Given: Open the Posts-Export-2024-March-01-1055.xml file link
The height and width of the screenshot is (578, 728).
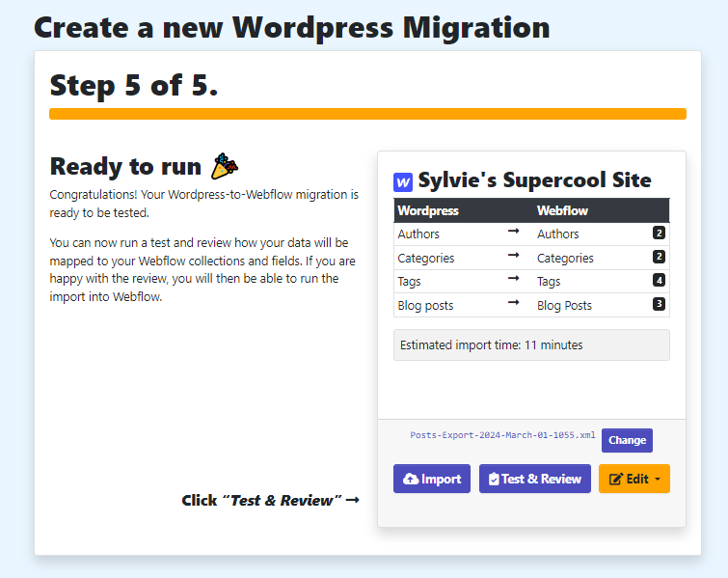Looking at the screenshot, I should click(502, 435).
